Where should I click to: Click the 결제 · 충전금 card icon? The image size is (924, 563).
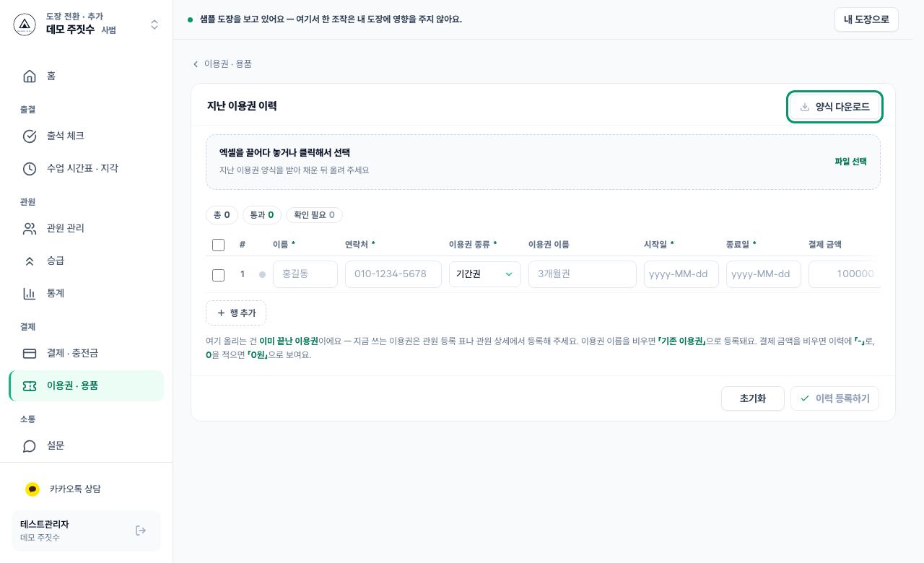pos(30,353)
